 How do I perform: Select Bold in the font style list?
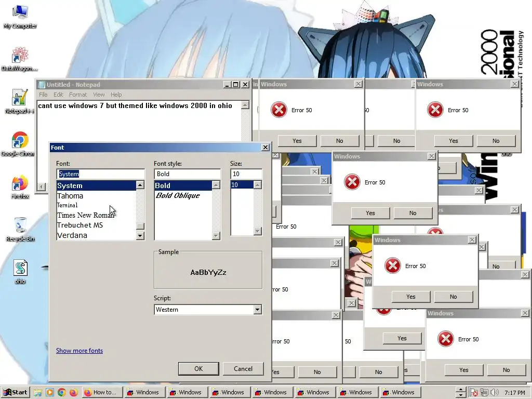[183, 185]
